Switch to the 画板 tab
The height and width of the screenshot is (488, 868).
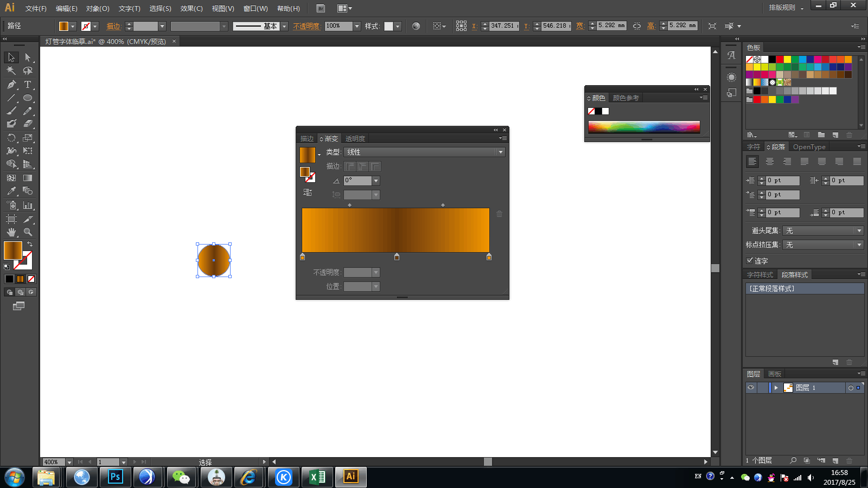pyautogui.click(x=774, y=374)
